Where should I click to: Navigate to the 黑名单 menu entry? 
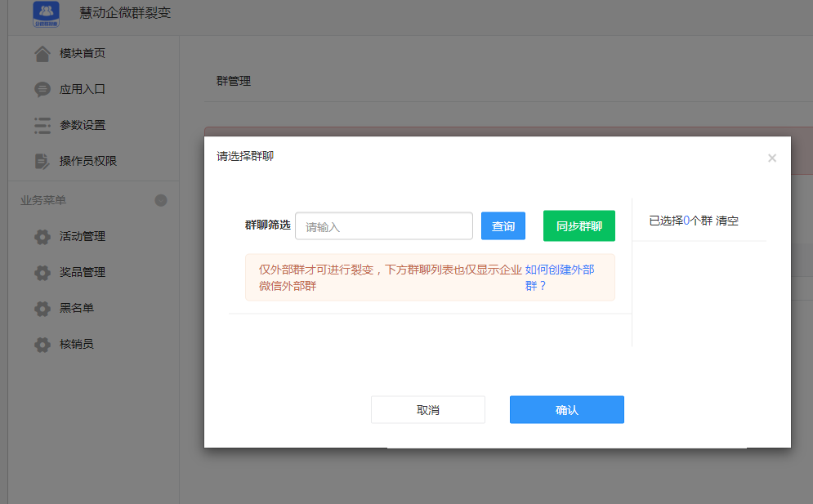(78, 308)
